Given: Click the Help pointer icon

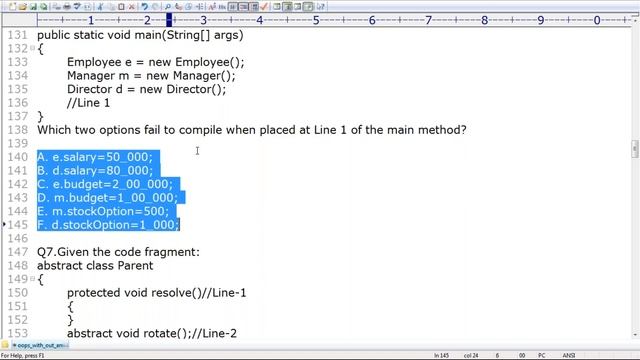Looking at the screenshot, I should pos(320,7).
